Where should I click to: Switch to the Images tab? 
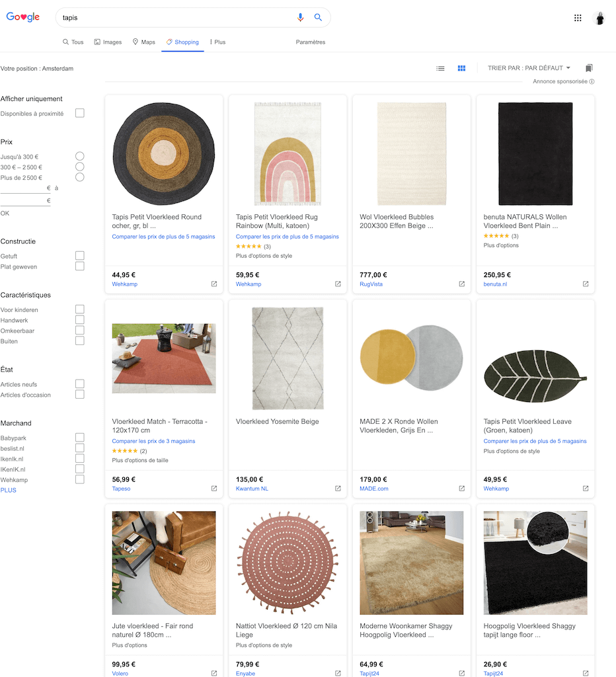(x=108, y=42)
